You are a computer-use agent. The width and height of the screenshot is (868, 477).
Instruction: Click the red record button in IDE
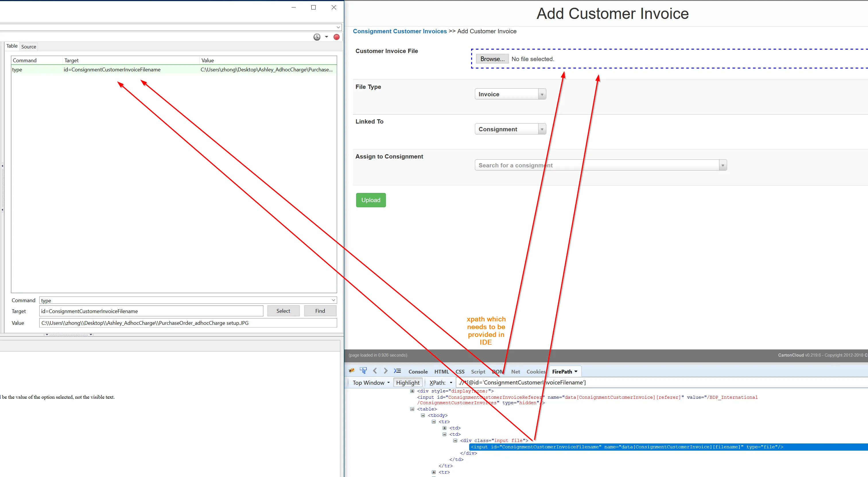336,37
